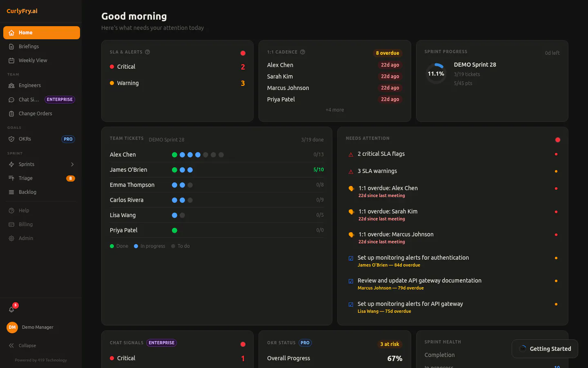Viewport: 588px width, 368px height.
Task: Click Marcus Johnson in 1:1 Cadence card
Action: pos(288,88)
